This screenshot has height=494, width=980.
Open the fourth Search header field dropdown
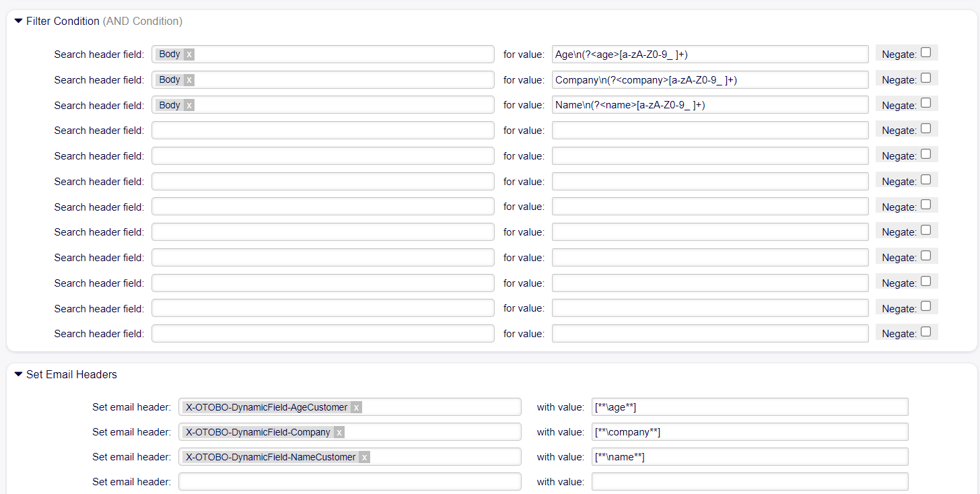click(x=322, y=131)
